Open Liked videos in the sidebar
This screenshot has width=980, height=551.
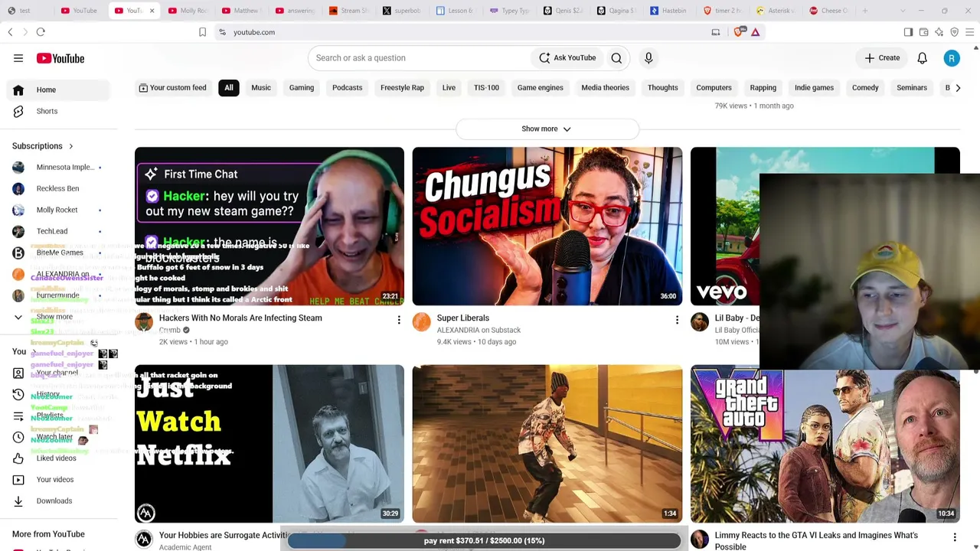click(60, 458)
